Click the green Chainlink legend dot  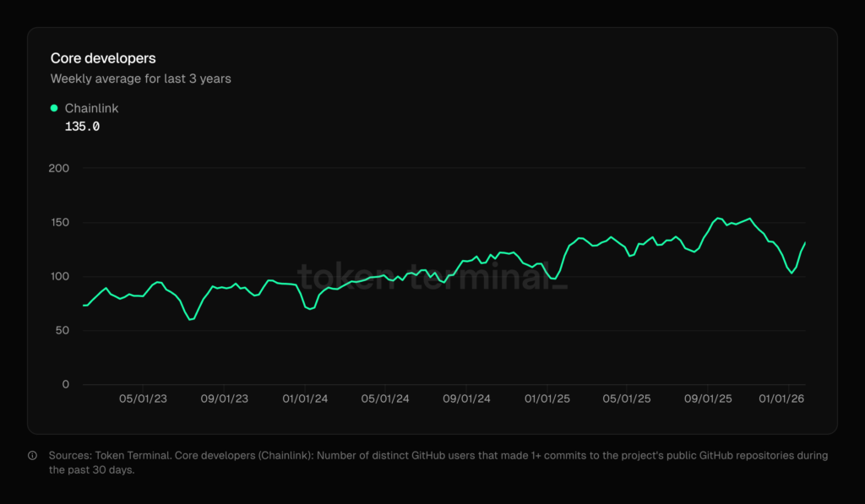pos(55,108)
